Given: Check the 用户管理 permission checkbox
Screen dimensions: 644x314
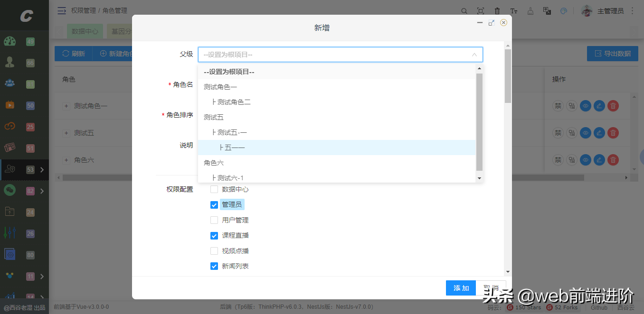Looking at the screenshot, I should tap(214, 220).
